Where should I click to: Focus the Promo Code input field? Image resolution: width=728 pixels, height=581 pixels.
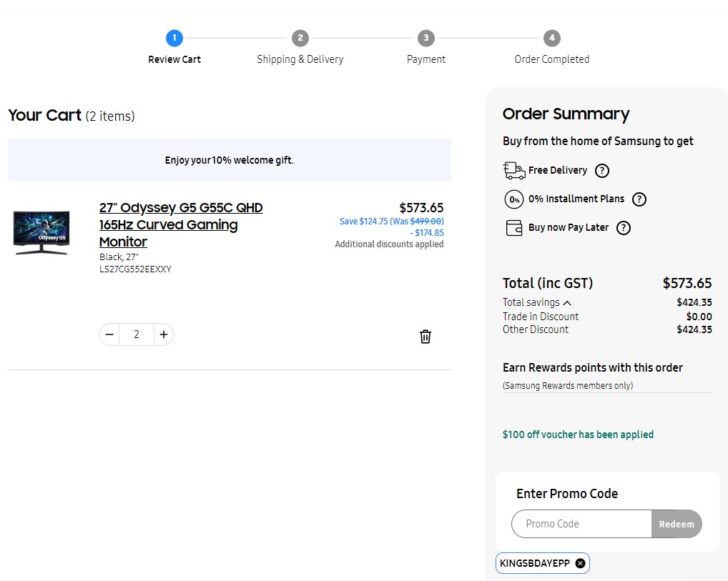581,524
